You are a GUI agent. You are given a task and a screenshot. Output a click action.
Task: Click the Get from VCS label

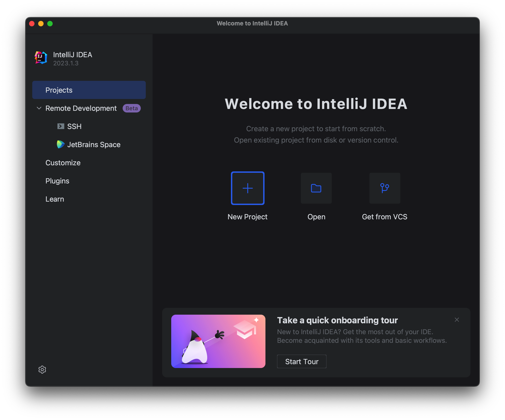point(384,217)
